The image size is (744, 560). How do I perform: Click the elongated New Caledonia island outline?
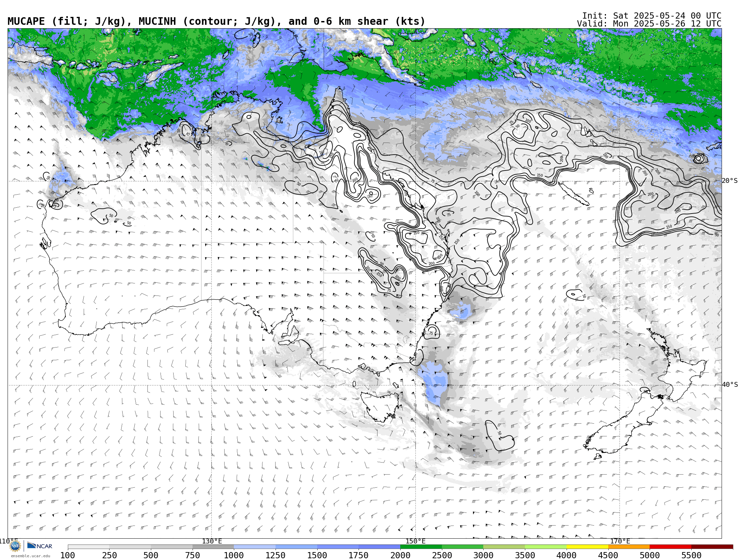(x=573, y=194)
